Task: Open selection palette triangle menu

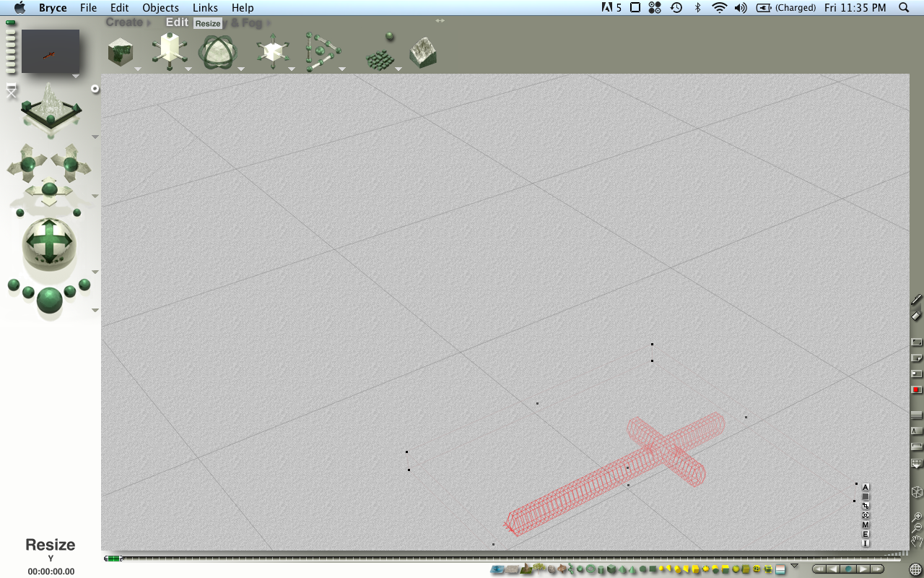Action: 795,566
